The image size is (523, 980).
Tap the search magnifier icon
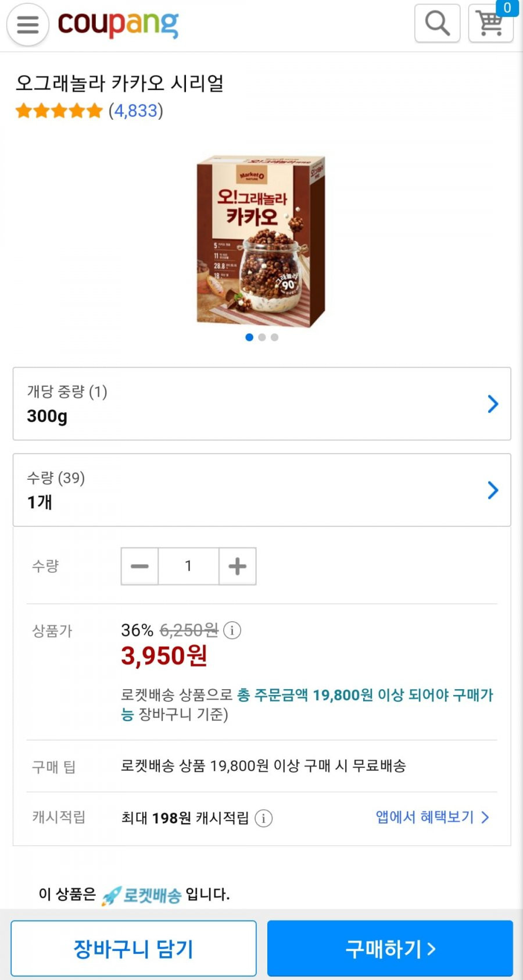tap(437, 23)
